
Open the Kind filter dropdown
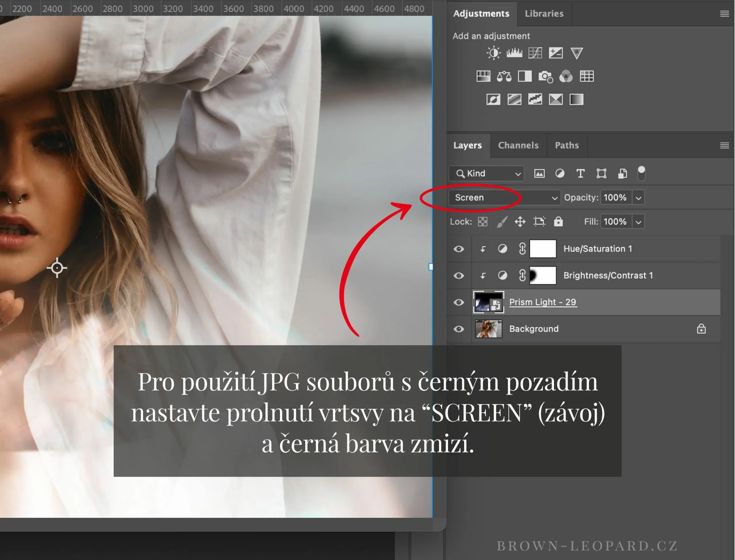tap(486, 173)
